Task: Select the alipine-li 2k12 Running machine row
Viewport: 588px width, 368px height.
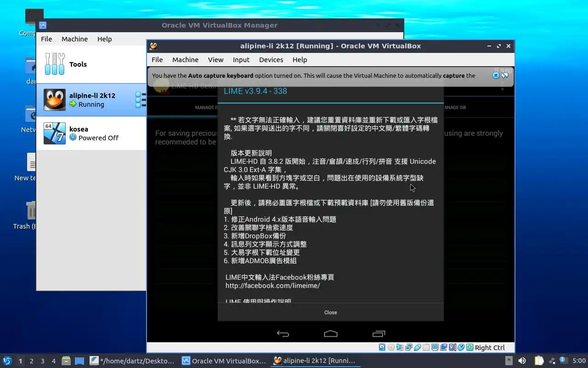Action: point(91,100)
